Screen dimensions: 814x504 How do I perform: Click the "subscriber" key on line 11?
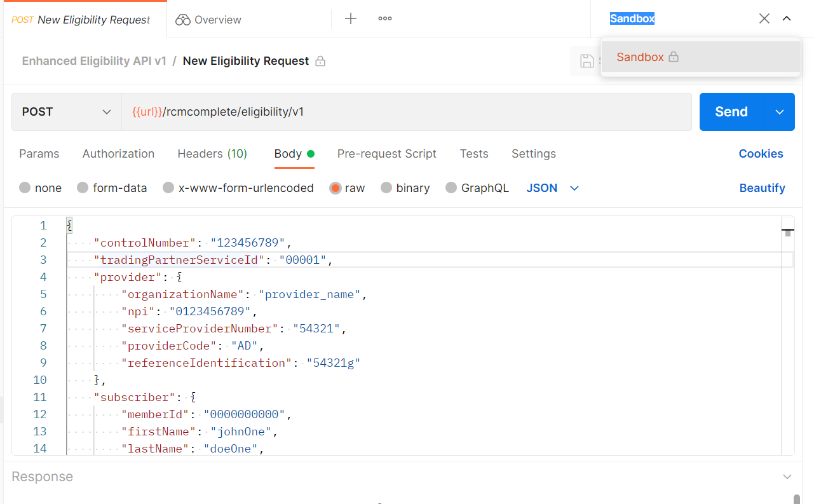tap(135, 397)
